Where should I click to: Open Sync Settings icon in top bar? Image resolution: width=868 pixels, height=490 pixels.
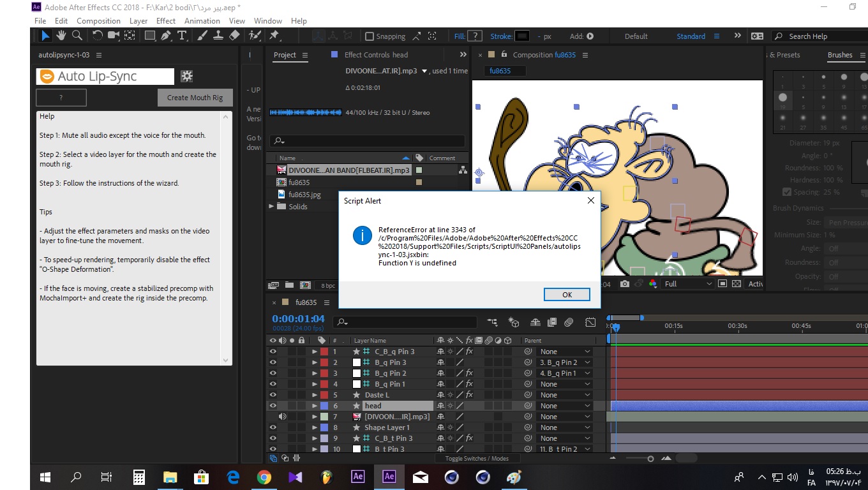pos(757,36)
